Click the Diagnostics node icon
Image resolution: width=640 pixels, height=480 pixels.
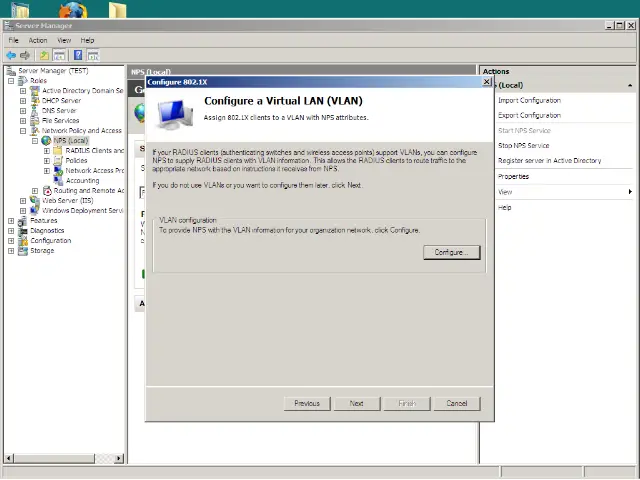tap(23, 231)
